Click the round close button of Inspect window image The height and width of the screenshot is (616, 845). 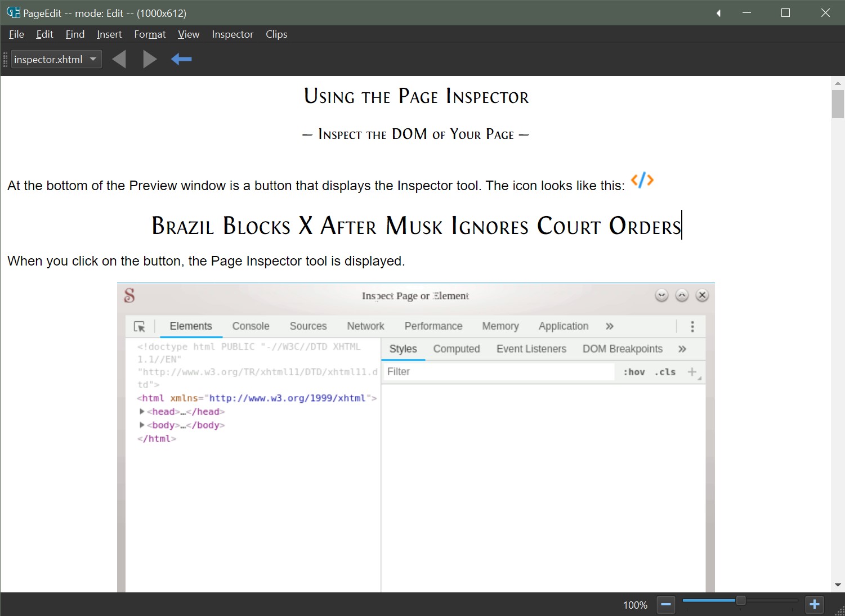point(702,295)
